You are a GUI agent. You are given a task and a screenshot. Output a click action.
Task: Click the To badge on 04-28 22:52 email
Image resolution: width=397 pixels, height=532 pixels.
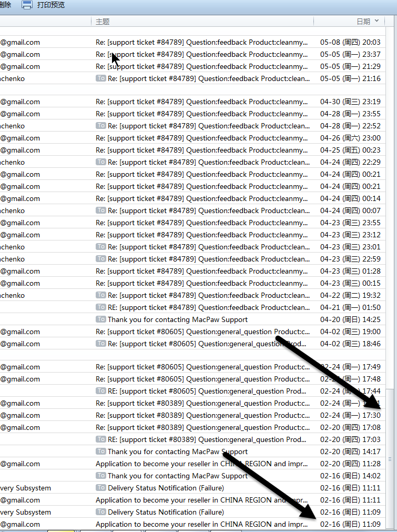tap(101, 126)
